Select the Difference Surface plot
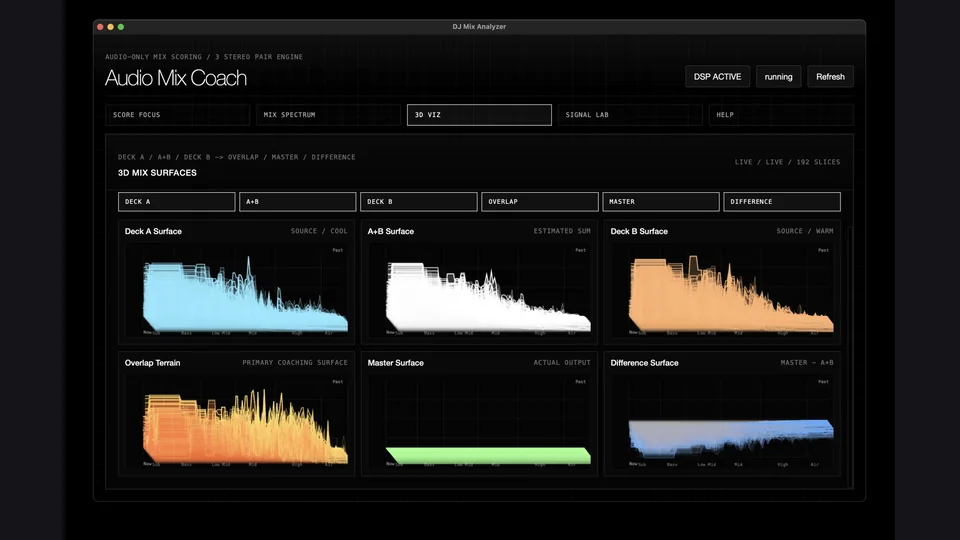960x540 pixels. [x=722, y=422]
